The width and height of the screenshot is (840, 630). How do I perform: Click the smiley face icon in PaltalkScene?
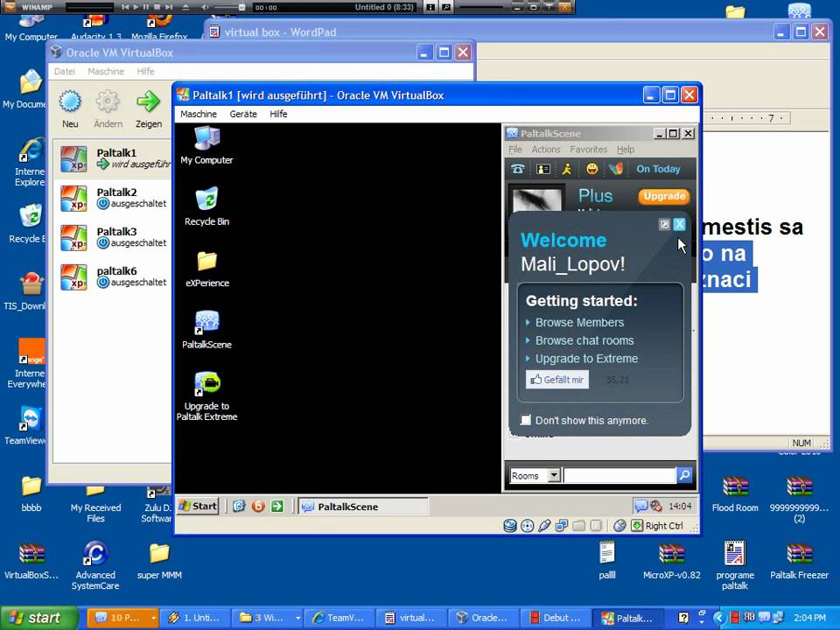(x=592, y=169)
